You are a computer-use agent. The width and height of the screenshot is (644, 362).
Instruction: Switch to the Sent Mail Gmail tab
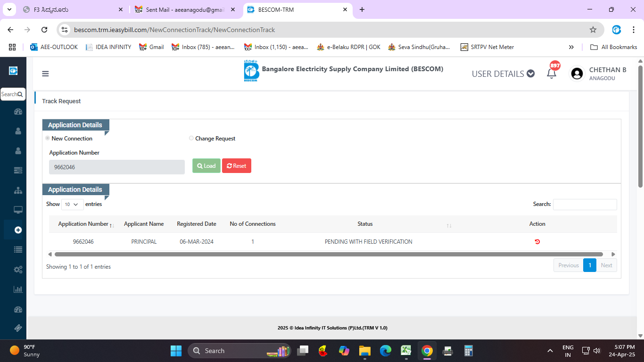click(186, 9)
